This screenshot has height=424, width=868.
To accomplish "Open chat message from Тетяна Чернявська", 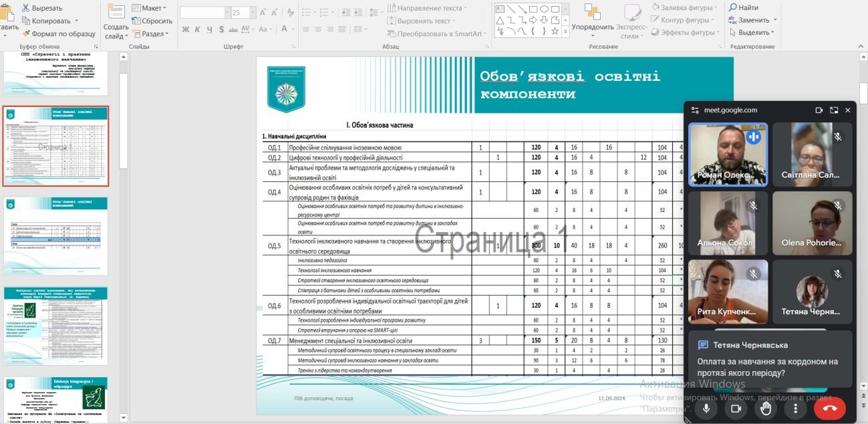I will click(770, 360).
